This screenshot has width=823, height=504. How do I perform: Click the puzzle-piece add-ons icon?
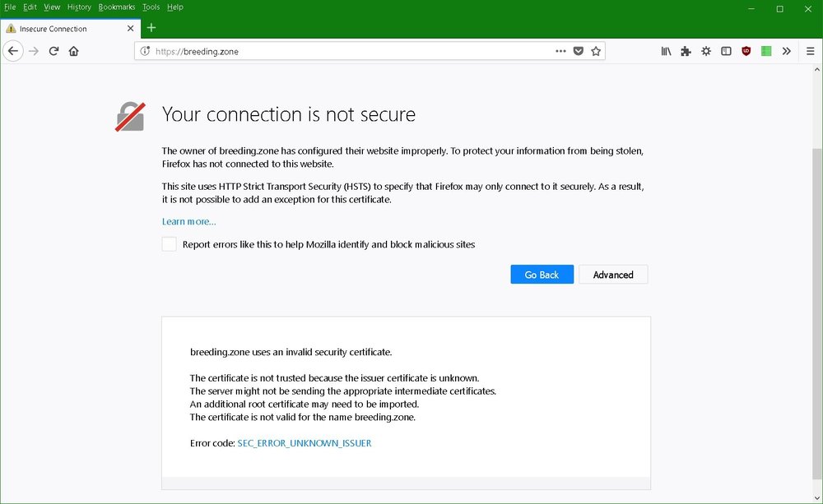pos(686,51)
